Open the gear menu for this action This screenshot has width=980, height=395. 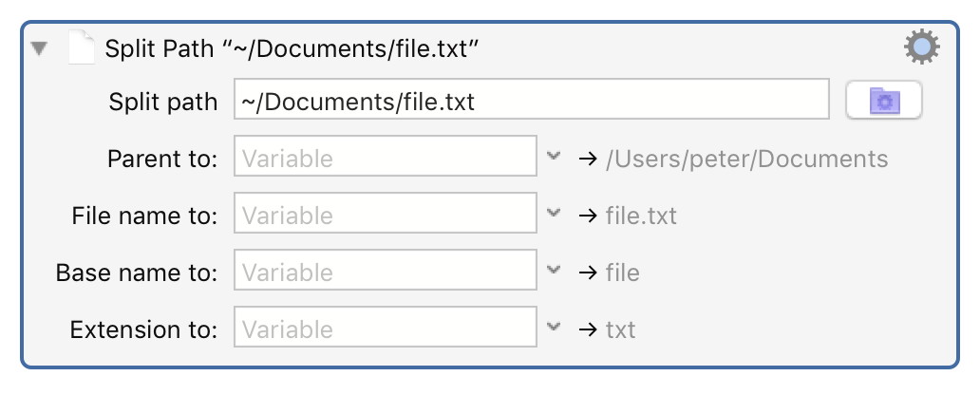point(921,47)
